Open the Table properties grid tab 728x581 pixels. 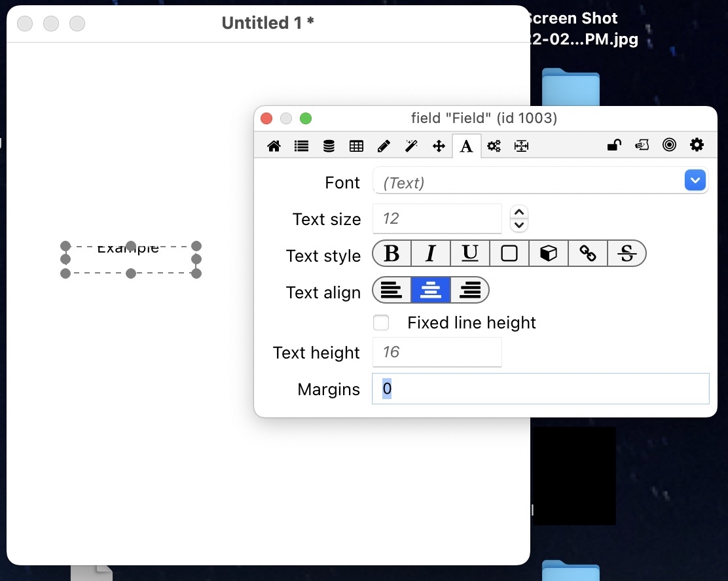tap(357, 146)
